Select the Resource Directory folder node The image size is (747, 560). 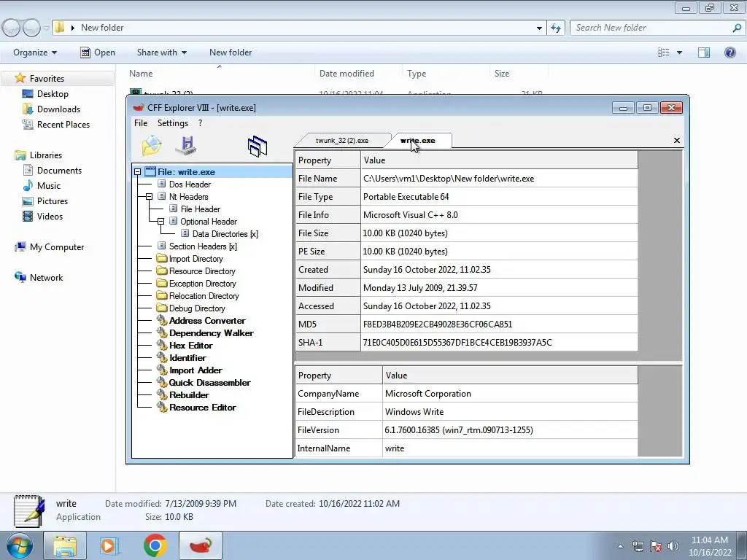point(202,271)
